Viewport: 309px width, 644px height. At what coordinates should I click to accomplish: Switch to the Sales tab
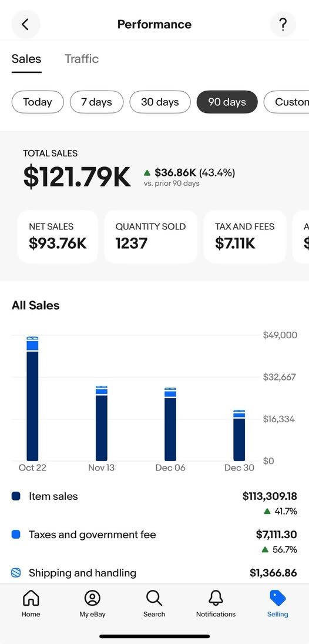[x=26, y=59]
